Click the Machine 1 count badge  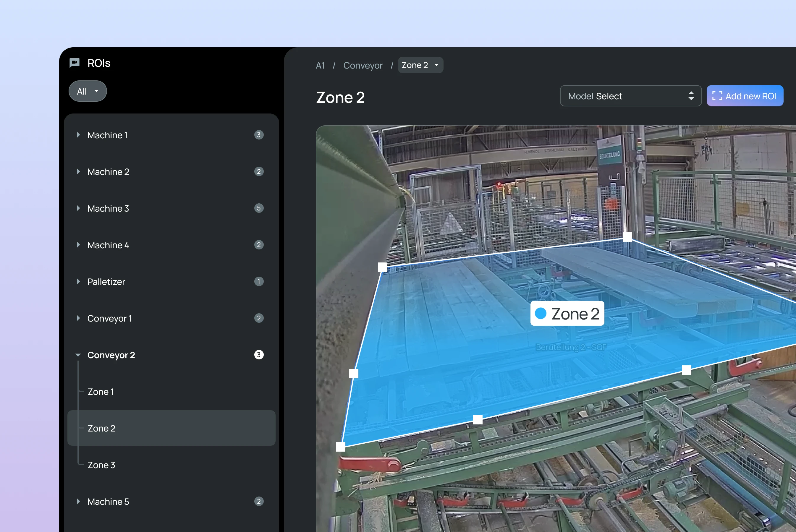click(x=259, y=135)
